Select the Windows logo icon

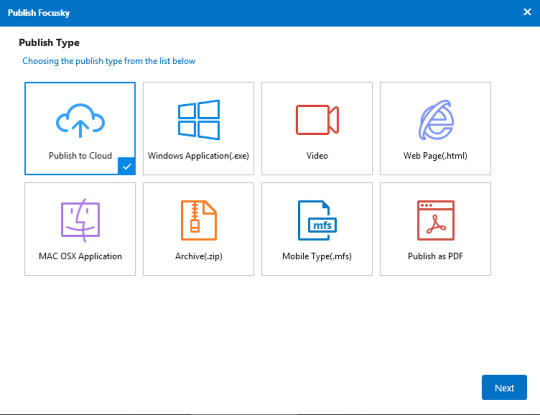199,120
